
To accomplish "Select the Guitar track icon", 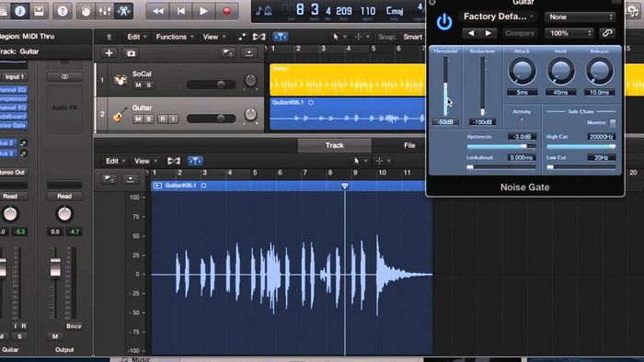I will tap(120, 114).
